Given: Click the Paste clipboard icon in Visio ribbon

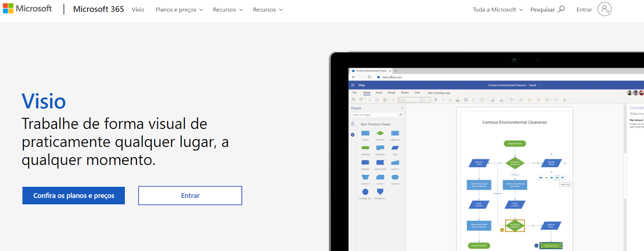Looking at the screenshot, I should tap(384, 100).
